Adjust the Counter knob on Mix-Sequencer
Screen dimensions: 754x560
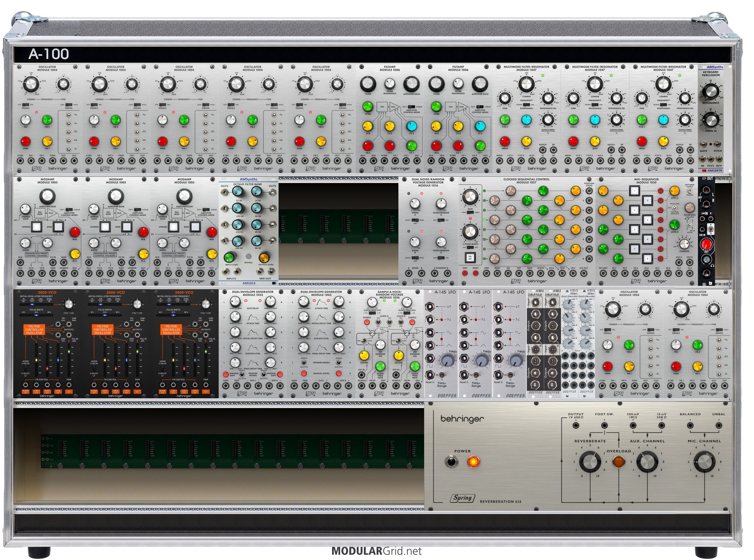tap(684, 244)
